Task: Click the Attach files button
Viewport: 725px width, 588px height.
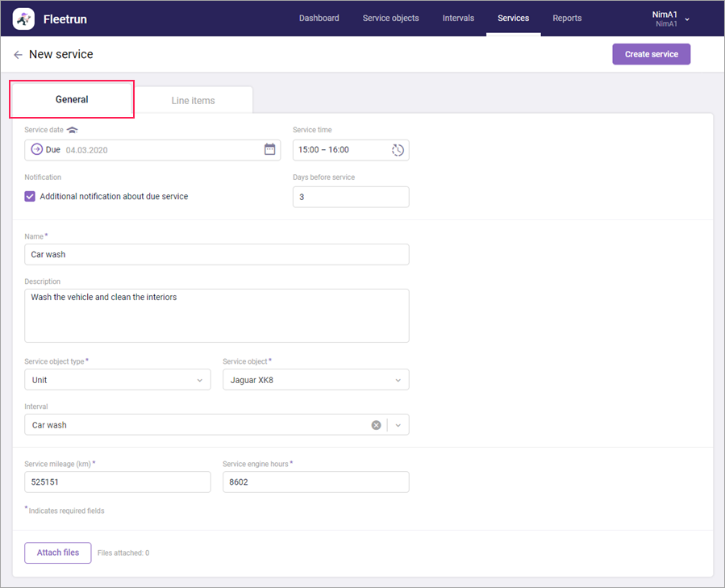Action: tap(58, 553)
